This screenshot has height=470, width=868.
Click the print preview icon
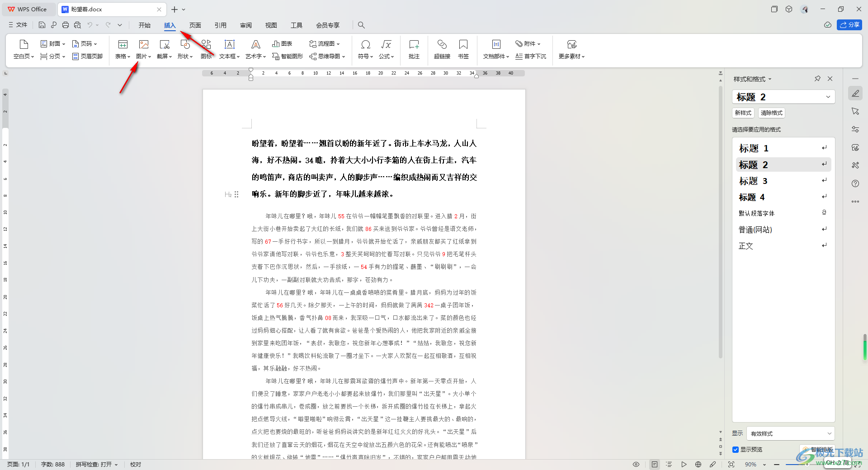pos(77,25)
